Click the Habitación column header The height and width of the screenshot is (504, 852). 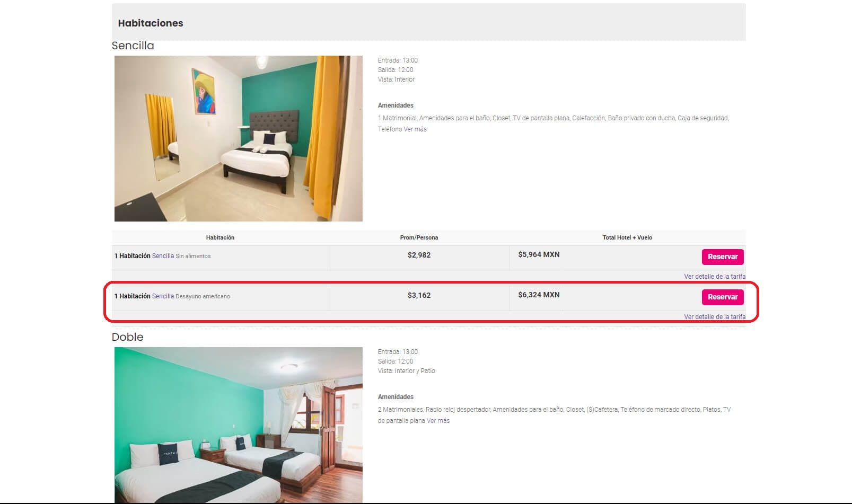[x=220, y=237]
